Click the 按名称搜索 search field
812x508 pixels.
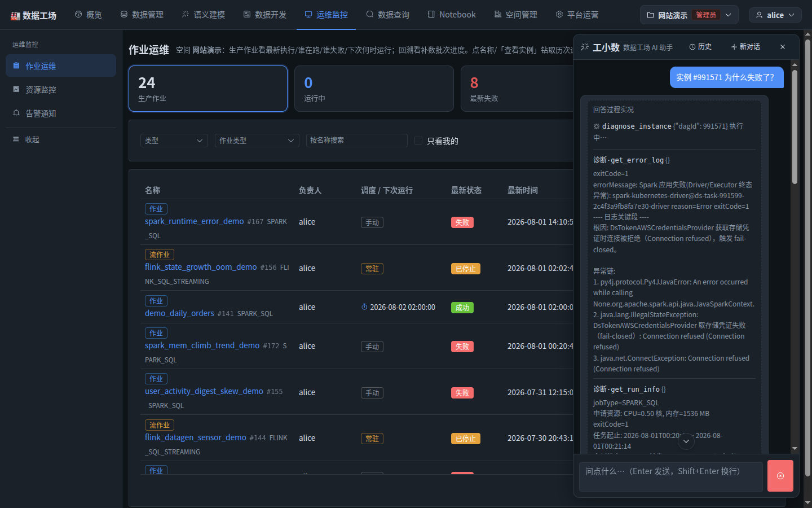point(356,141)
